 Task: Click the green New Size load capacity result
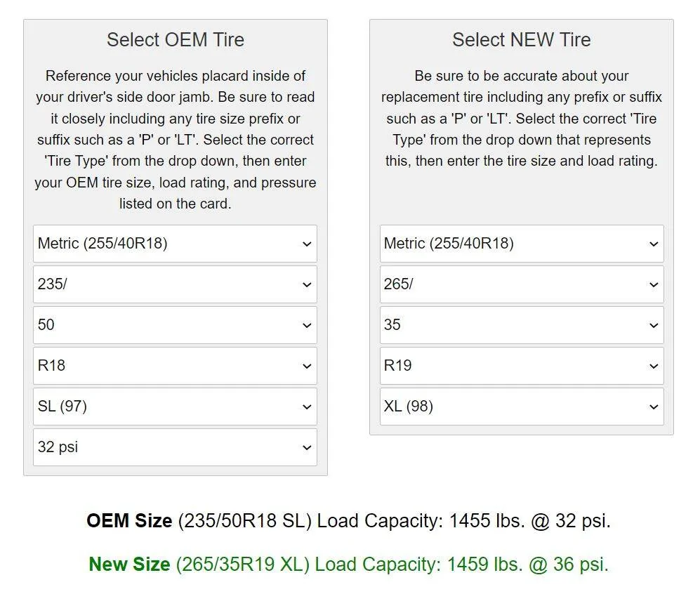pos(349,564)
